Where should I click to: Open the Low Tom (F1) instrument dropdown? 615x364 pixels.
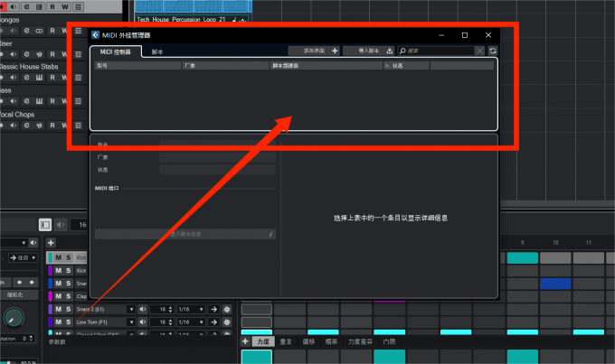click(131, 322)
